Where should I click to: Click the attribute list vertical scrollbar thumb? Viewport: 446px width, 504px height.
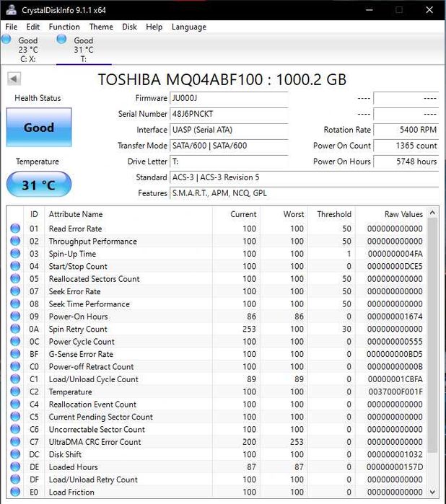click(432, 335)
